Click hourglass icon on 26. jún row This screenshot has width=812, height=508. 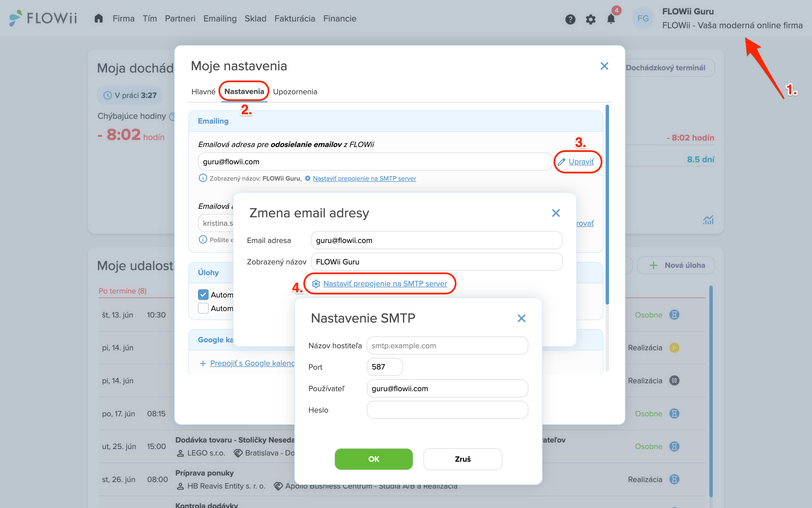pyautogui.click(x=674, y=479)
